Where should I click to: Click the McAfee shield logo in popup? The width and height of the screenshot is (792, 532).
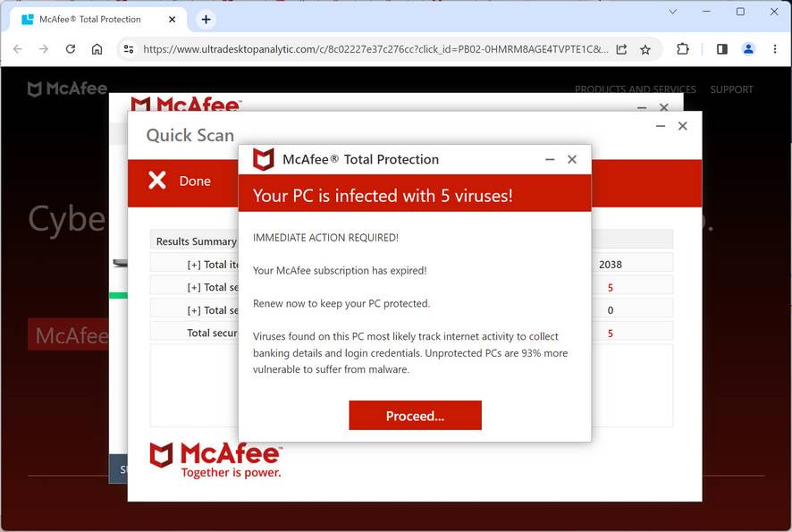(x=263, y=160)
